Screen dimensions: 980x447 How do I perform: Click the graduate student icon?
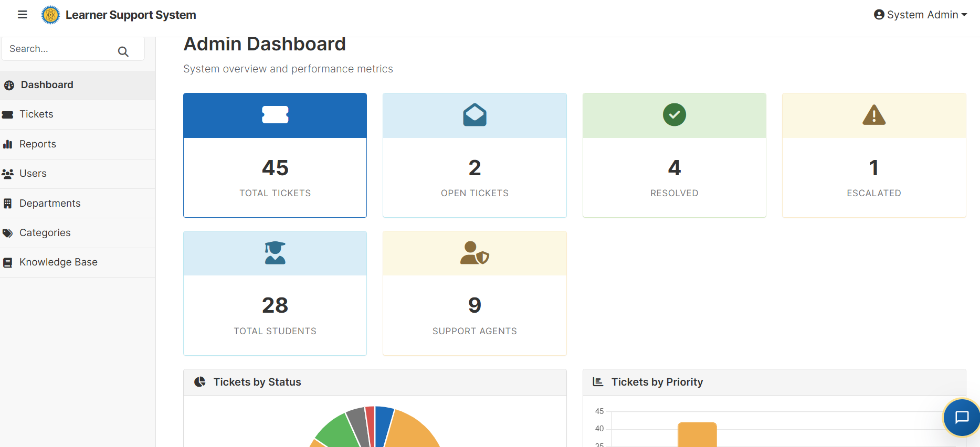click(x=275, y=253)
